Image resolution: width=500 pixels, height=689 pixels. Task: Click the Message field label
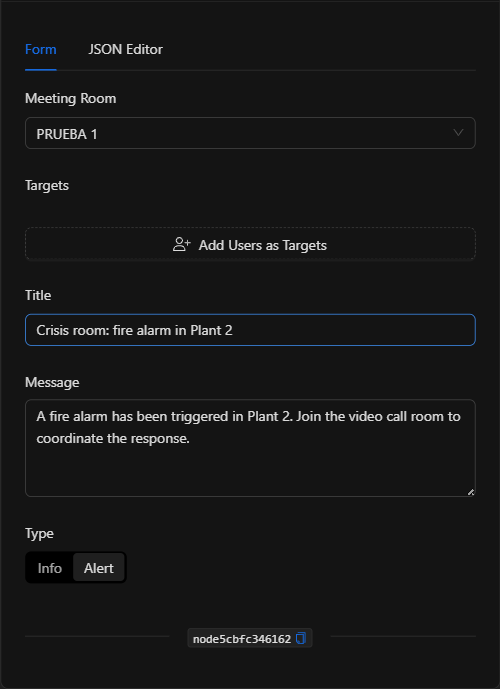click(x=52, y=382)
